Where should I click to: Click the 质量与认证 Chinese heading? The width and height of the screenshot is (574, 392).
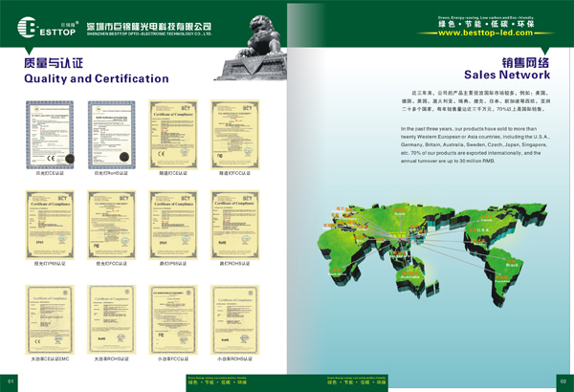54,63
